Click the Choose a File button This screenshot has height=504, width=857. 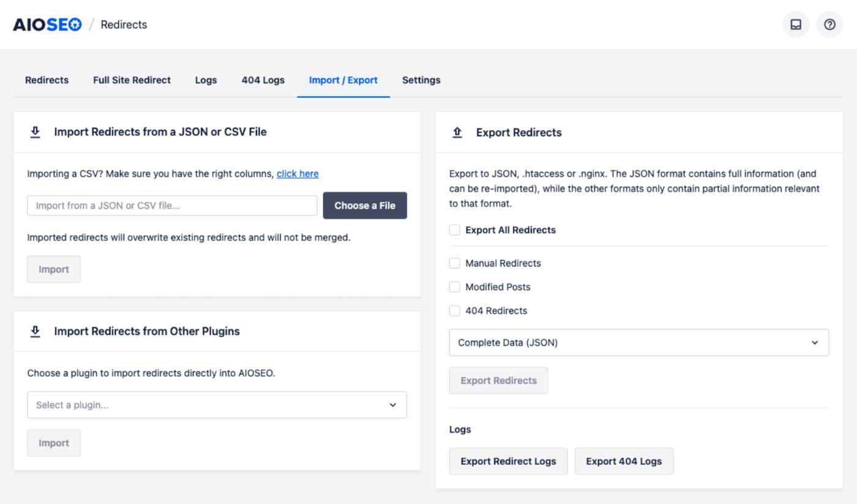click(x=365, y=206)
